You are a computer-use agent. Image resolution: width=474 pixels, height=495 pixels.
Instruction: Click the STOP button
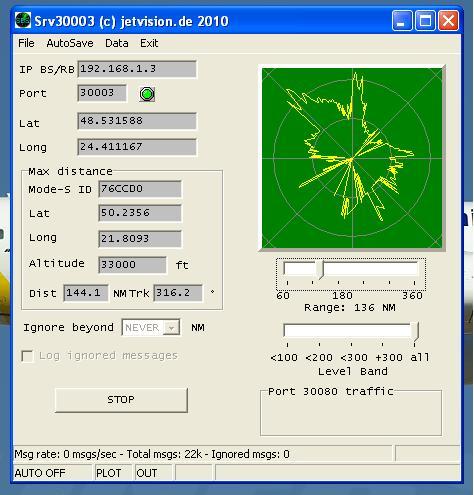pos(121,400)
